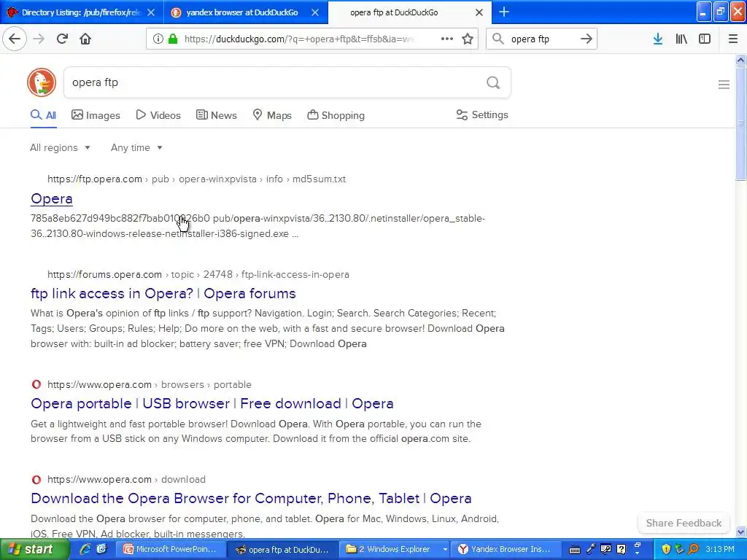Click the magnifier in DuckDuckGo search box
Screen dimensions: 747x560
pos(493,83)
